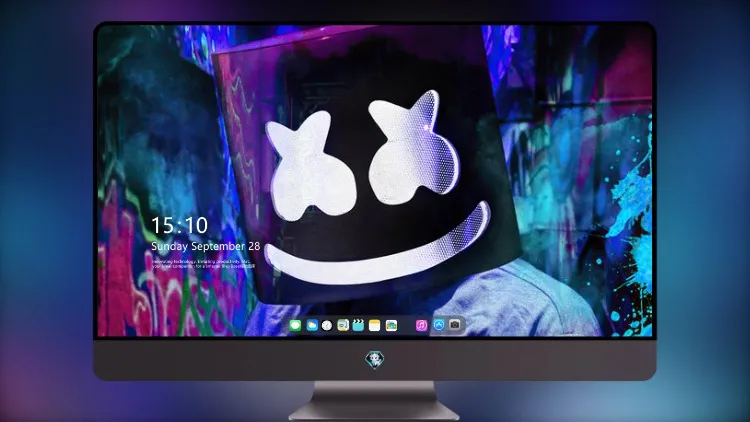Open the Camera app in dock
The height and width of the screenshot is (422, 750).
pyautogui.click(x=455, y=325)
